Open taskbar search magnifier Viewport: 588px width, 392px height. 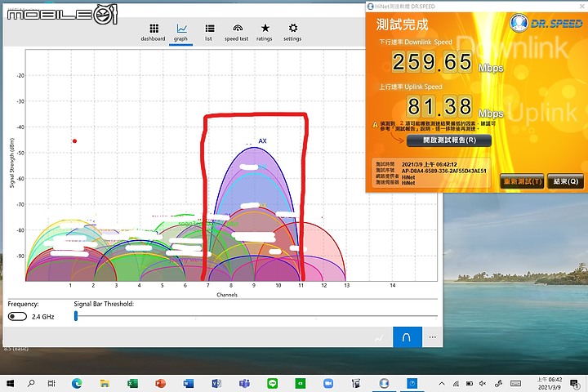click(x=31, y=383)
